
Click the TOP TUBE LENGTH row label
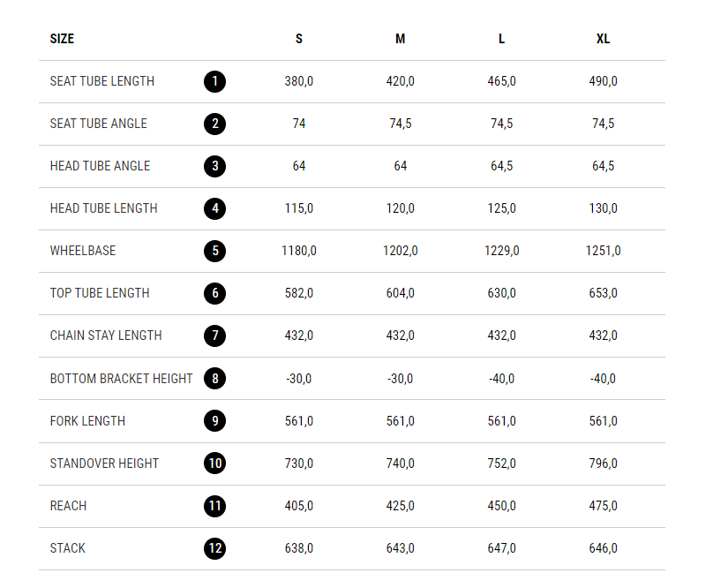[x=100, y=293]
